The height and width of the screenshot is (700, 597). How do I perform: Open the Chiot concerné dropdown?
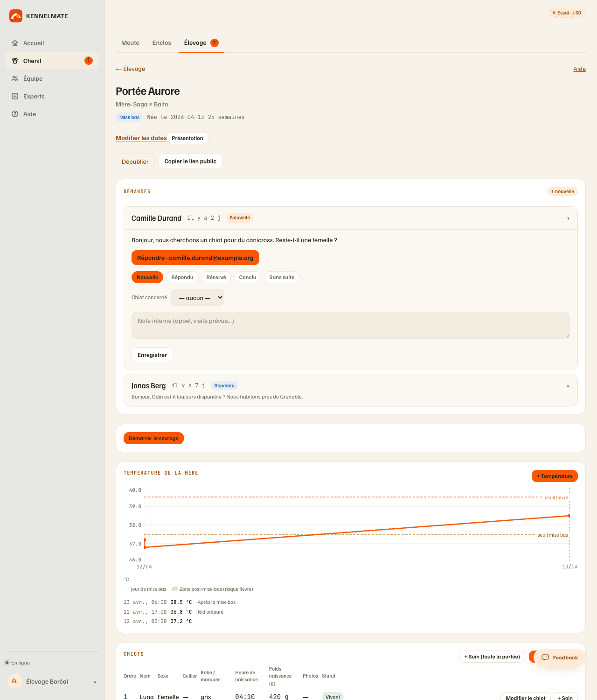[197, 298]
